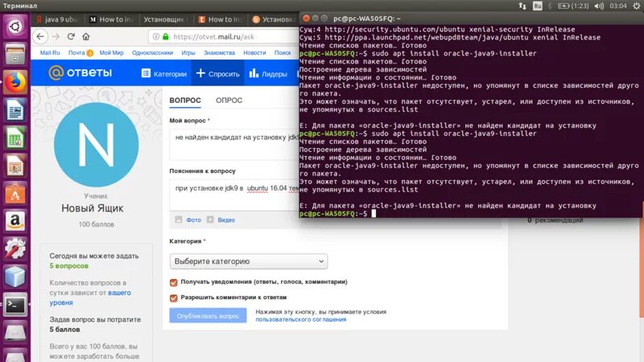Image resolution: width=644 pixels, height=362 pixels.
Task: Open Amazon launcher in dock
Action: (14, 221)
